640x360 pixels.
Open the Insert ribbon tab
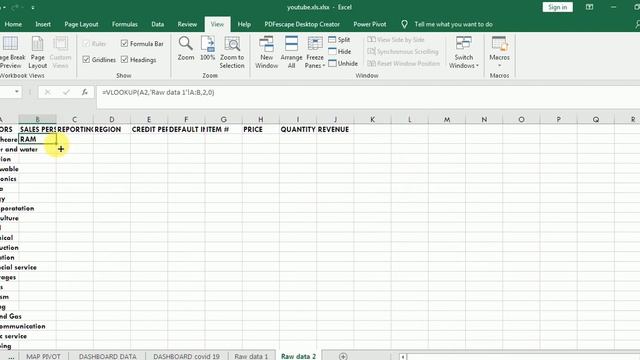[43, 24]
